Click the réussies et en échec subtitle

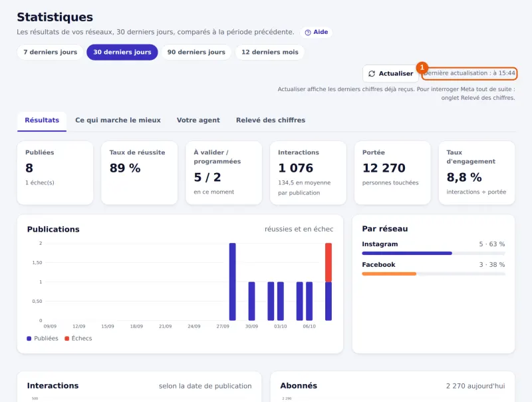tap(299, 229)
